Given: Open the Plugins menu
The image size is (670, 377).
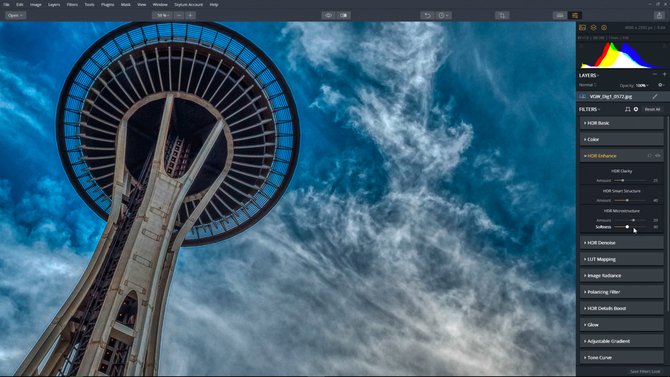Looking at the screenshot, I should 107,5.
